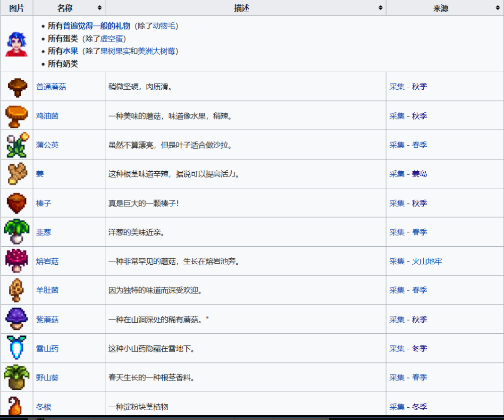Click the Emily character portrait

17,44
